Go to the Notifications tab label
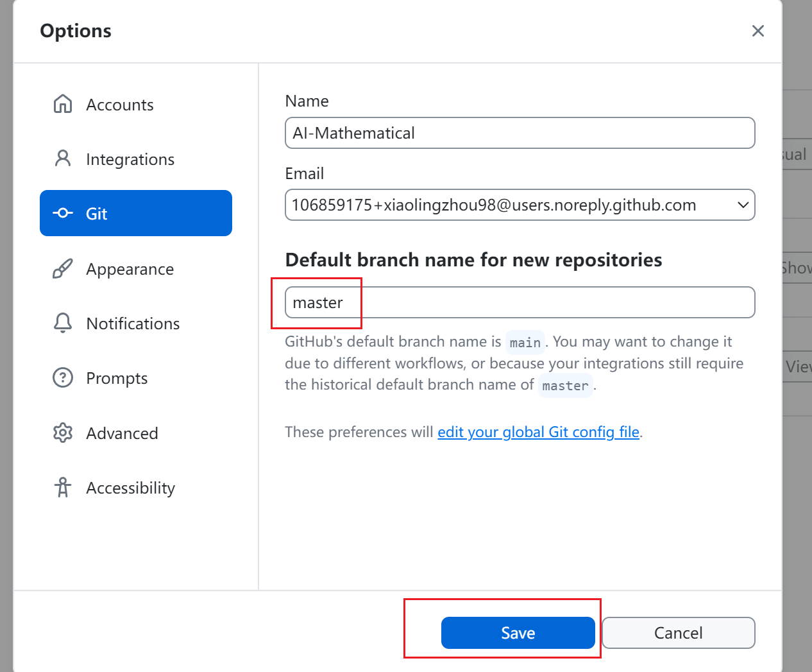This screenshot has height=672, width=812. 133,323
